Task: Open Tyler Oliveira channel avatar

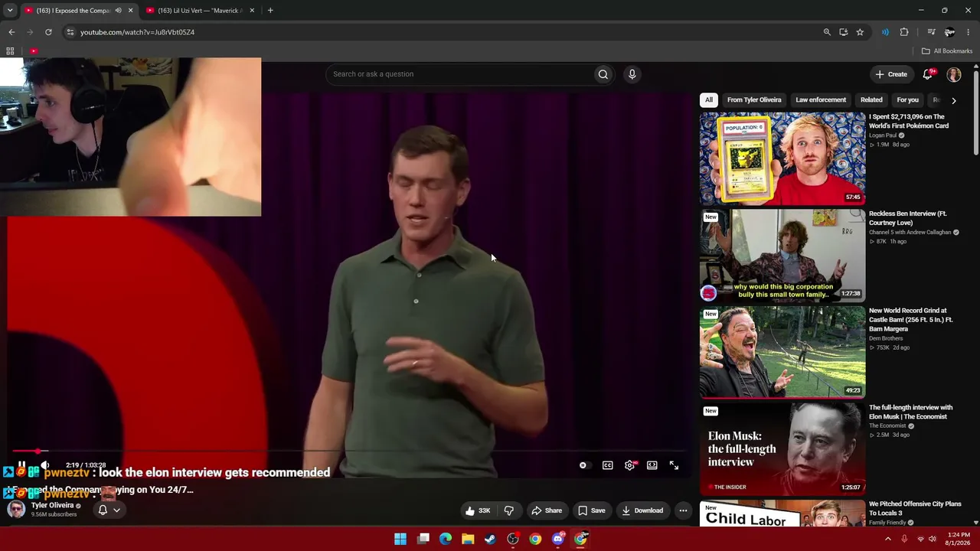Action: click(x=16, y=510)
